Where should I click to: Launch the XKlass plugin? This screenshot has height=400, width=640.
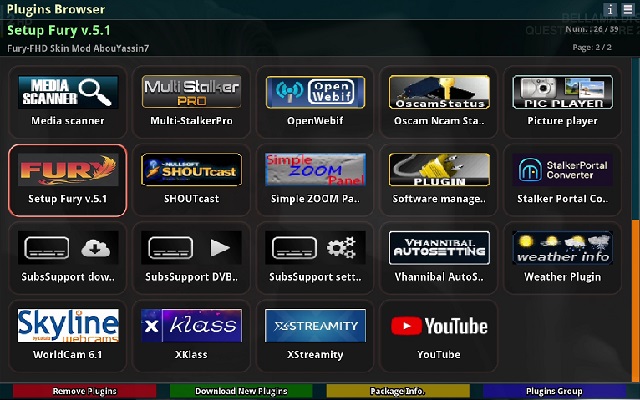pos(191,336)
